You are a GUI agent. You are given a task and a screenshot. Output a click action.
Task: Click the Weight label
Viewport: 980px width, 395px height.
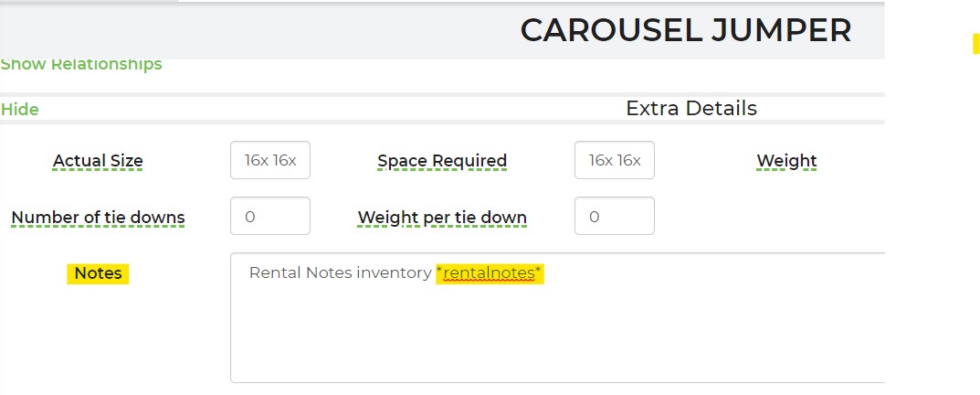click(786, 161)
